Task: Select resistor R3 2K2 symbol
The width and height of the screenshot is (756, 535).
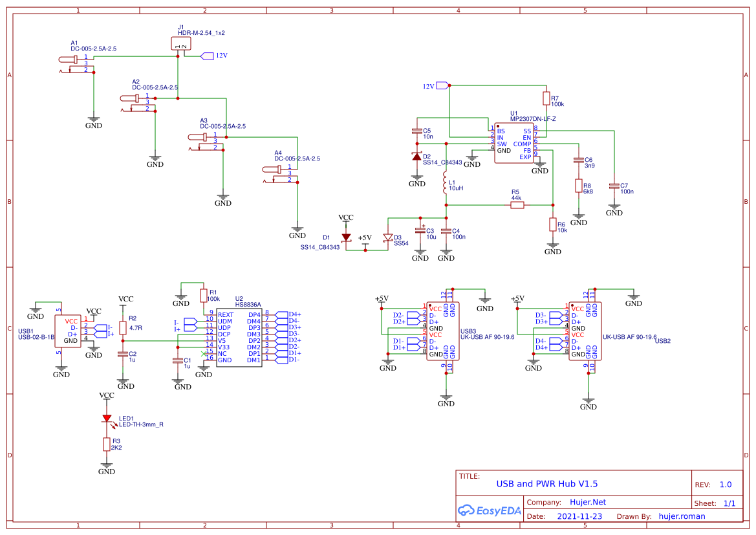Action: (x=107, y=444)
